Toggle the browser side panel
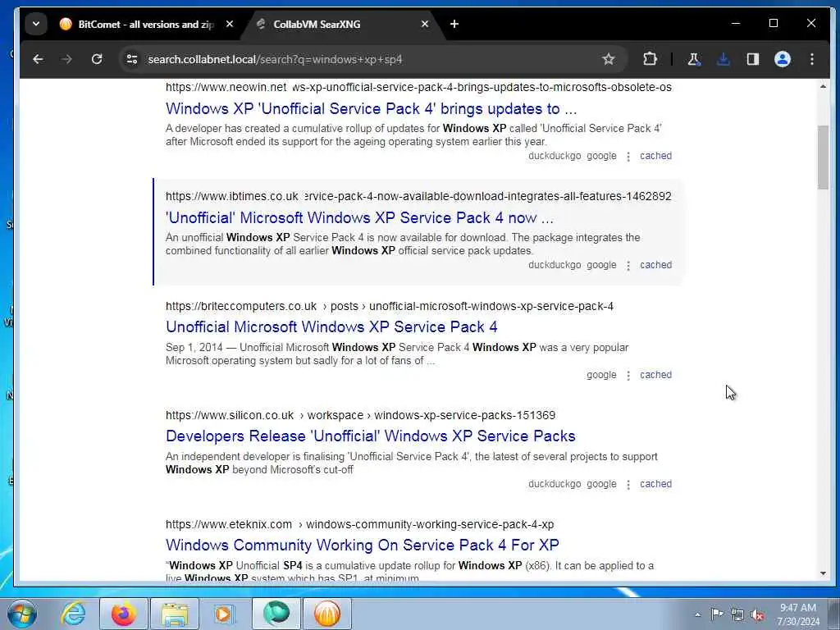 pyautogui.click(x=753, y=59)
